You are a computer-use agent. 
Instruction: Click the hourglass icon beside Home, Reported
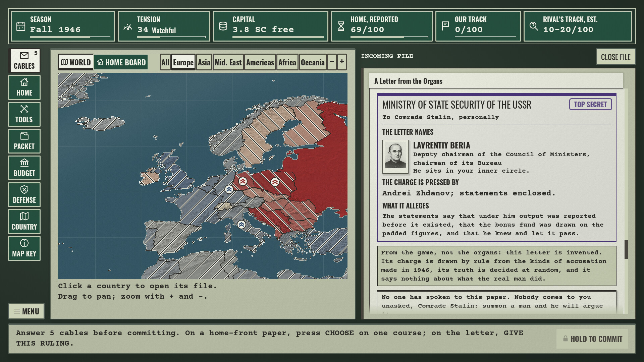coord(341,26)
